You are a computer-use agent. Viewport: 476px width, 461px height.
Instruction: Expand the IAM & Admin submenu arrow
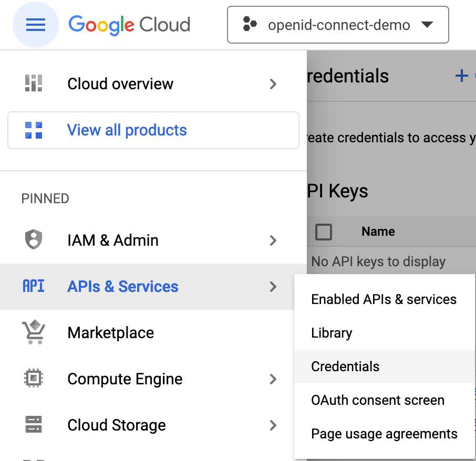pyautogui.click(x=273, y=240)
